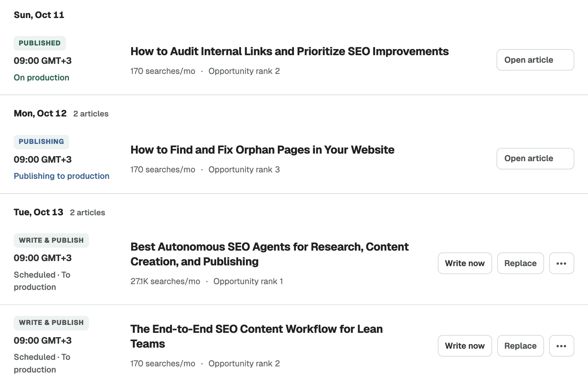Open article for Orphan Pages post

pos(535,159)
